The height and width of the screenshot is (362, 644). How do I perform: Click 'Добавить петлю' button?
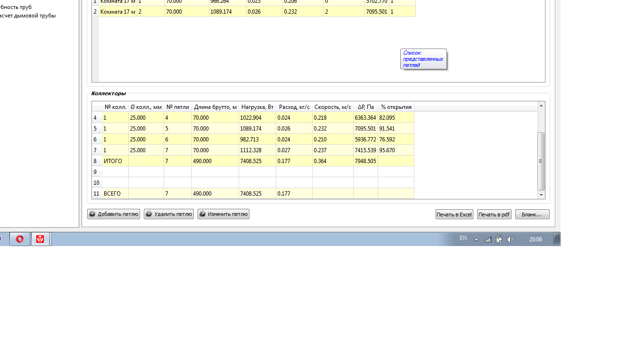pos(114,214)
